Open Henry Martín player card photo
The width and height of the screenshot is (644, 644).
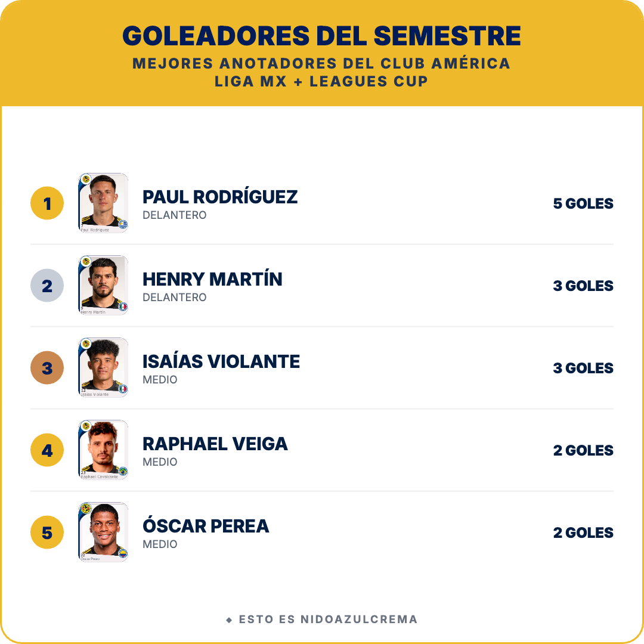pos(103,286)
